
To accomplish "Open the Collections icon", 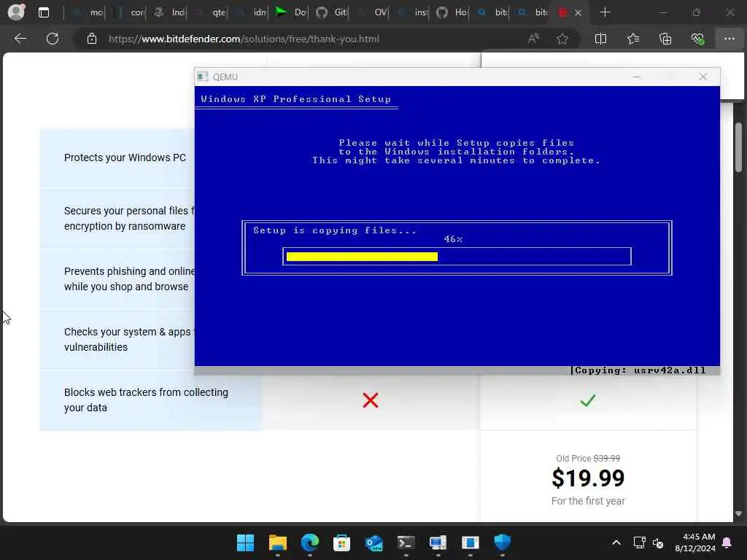I will tap(665, 39).
